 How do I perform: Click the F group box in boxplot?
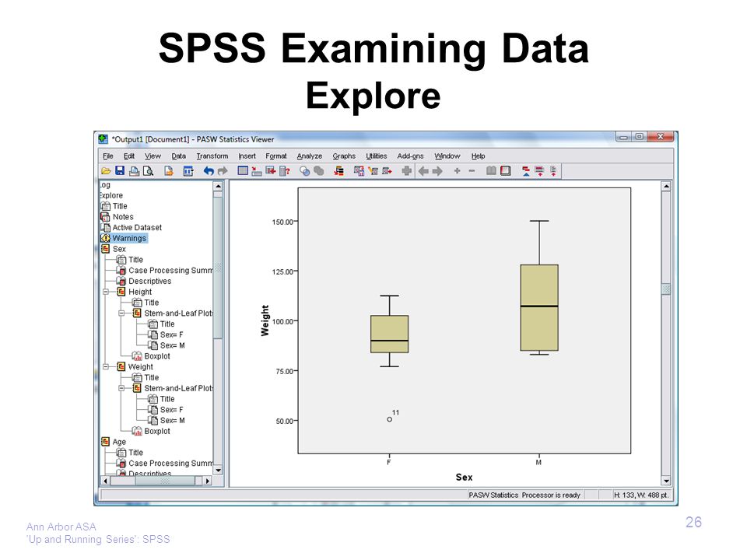[x=390, y=334]
